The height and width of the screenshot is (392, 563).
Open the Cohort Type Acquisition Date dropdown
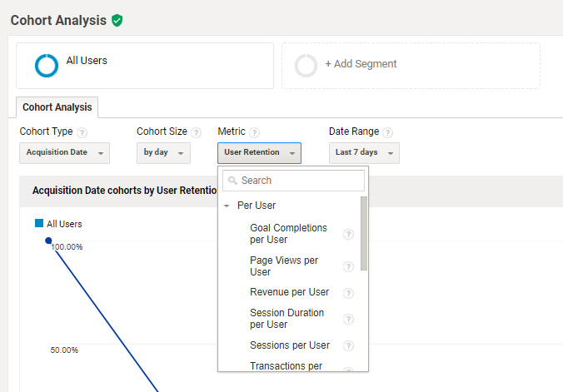(x=65, y=153)
